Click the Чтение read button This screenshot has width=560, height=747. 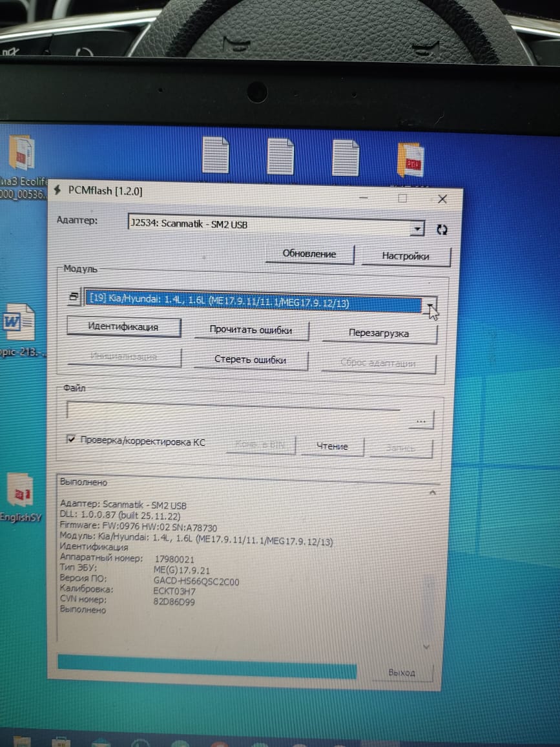point(332,446)
